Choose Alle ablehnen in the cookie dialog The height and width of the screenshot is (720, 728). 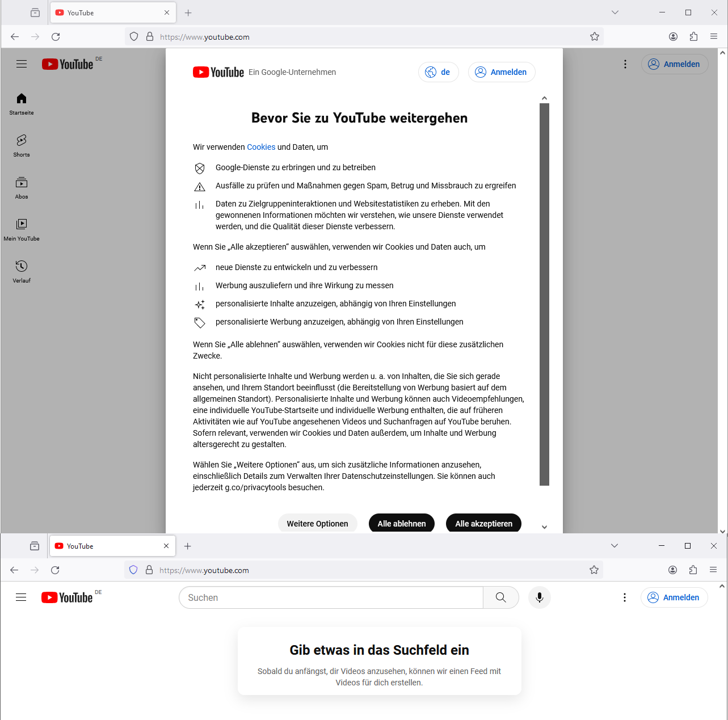(x=402, y=524)
